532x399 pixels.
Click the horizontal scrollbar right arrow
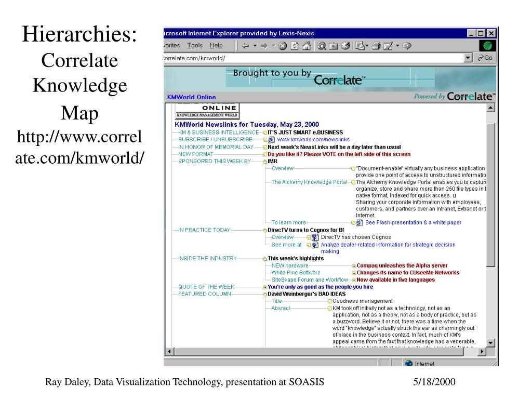pyautogui.click(x=482, y=352)
